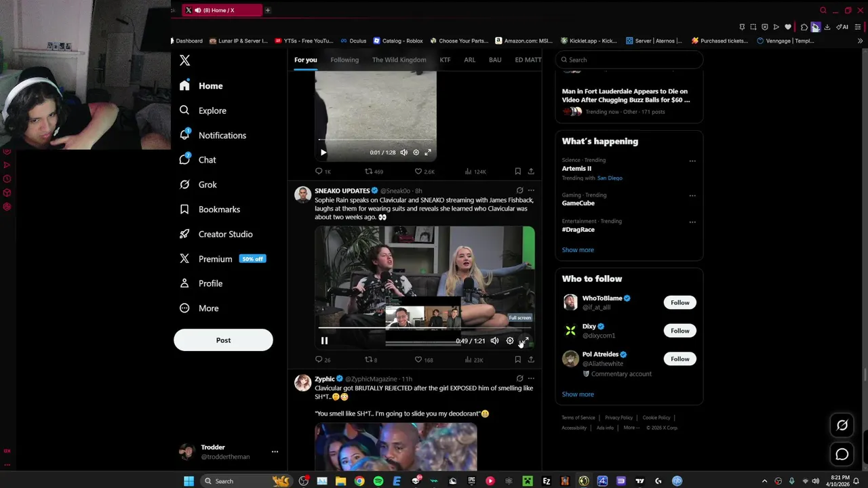868x488 pixels.
Task: Open account menu dots next to Trodder
Action: click(x=275, y=451)
